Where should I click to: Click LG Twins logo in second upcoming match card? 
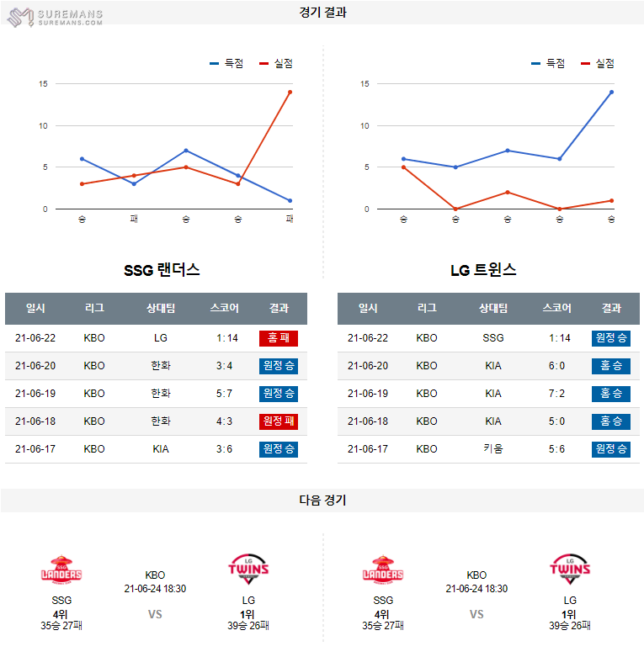click(570, 571)
